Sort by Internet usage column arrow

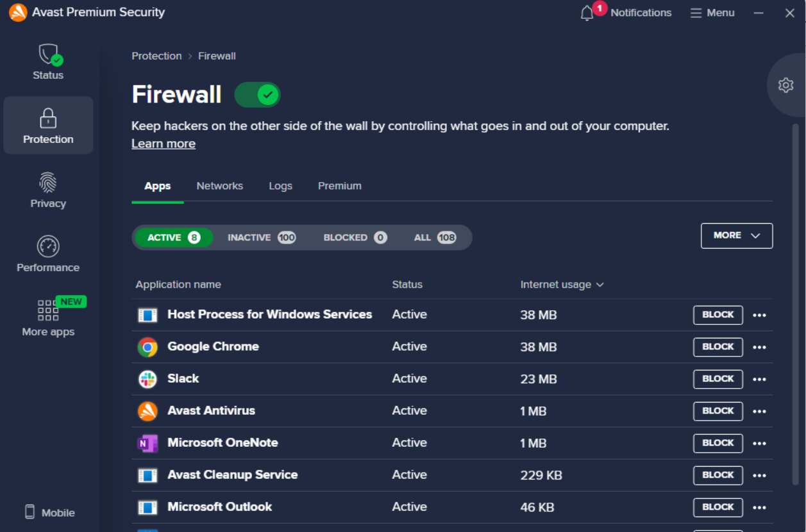coord(600,285)
